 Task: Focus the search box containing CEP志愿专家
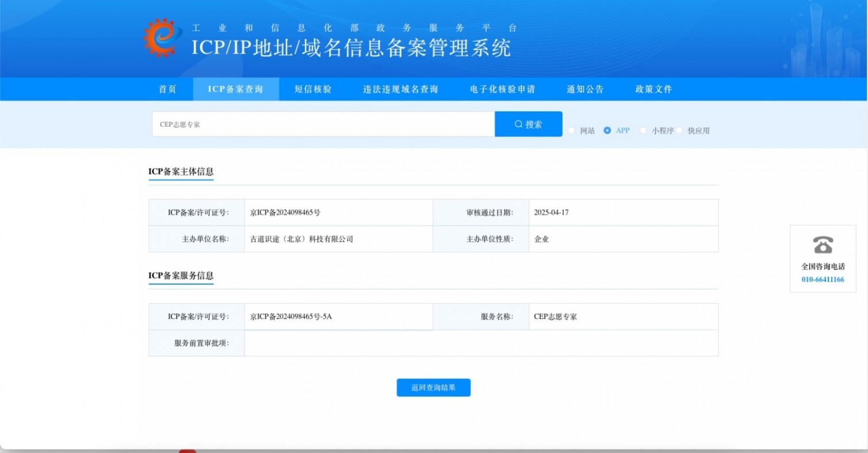click(323, 124)
